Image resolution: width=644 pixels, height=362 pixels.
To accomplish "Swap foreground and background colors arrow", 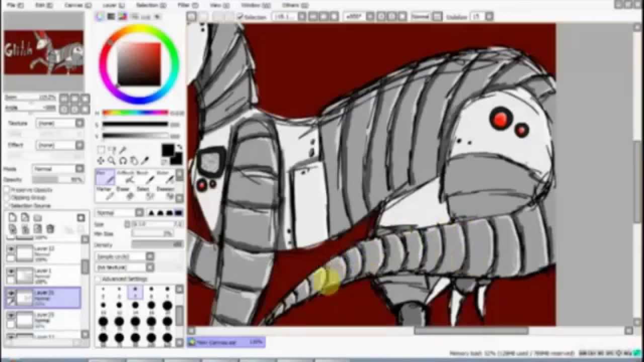I will click(179, 147).
